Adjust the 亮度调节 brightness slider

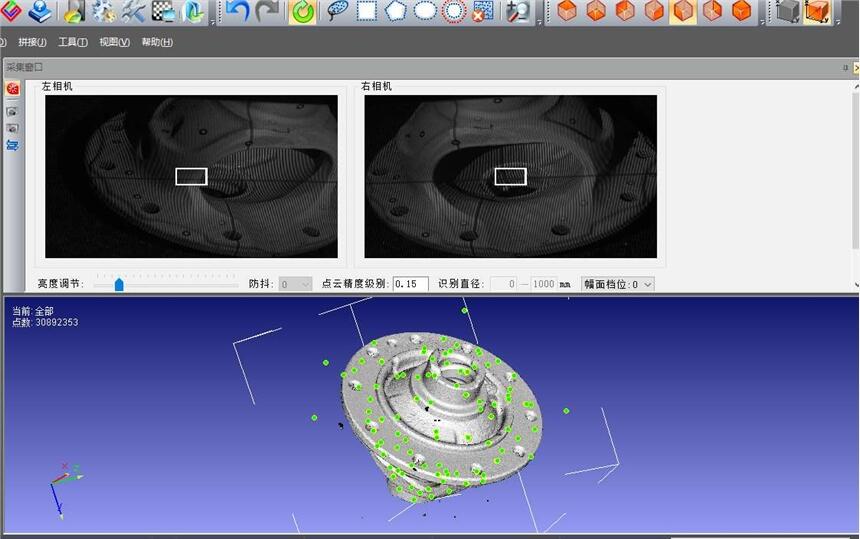[119, 285]
